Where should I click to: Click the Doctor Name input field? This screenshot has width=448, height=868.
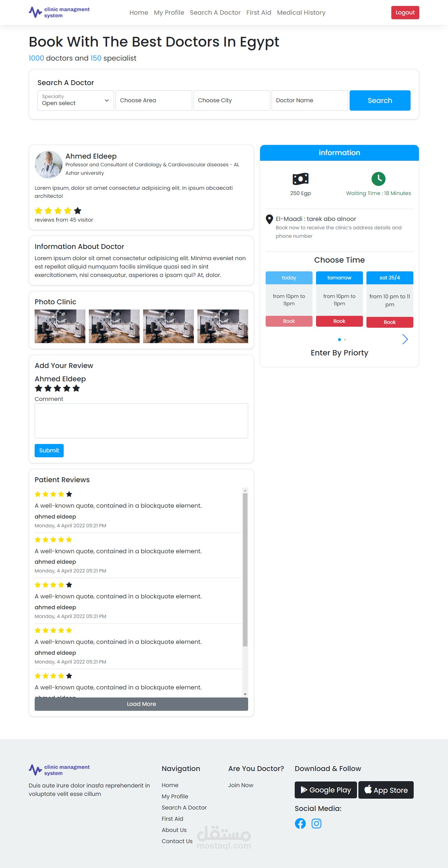coord(310,100)
